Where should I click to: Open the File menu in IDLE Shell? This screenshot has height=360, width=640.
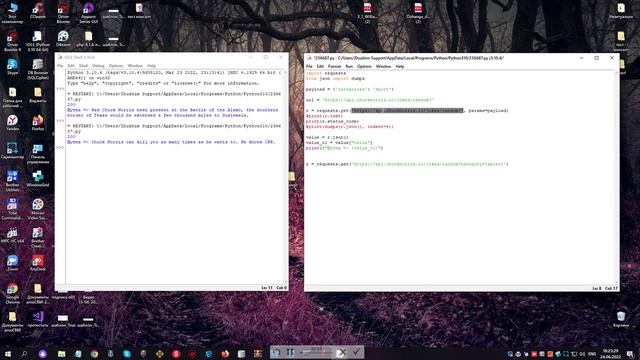(60, 66)
